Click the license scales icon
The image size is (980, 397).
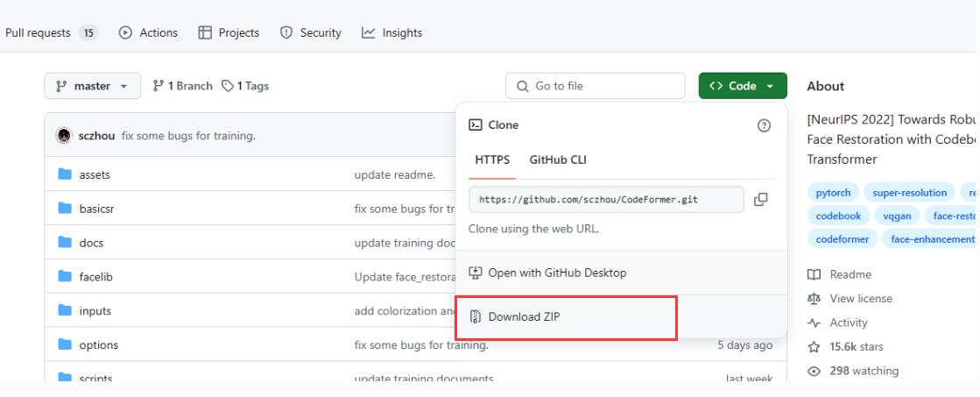[814, 299]
